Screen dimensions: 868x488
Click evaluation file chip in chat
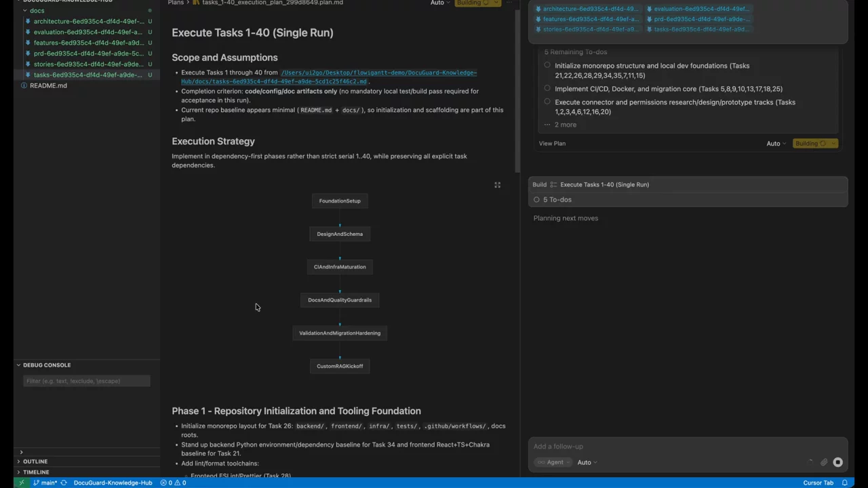698,9
